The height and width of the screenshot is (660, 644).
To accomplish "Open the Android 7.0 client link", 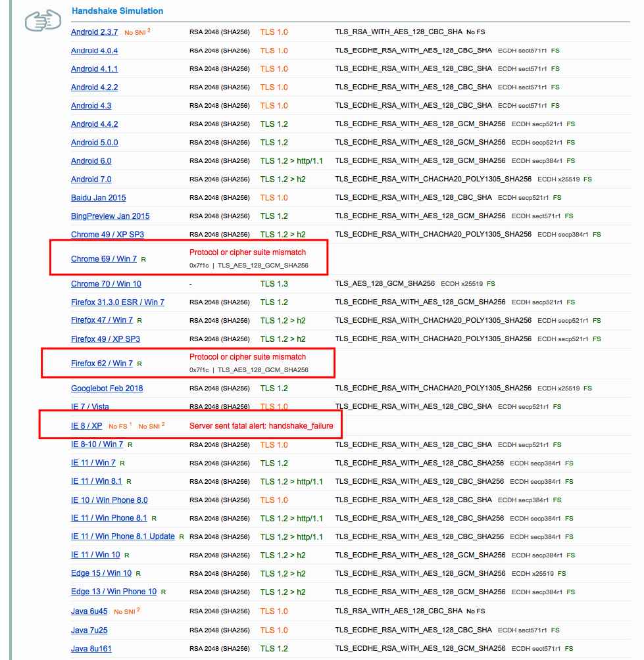I will (x=91, y=179).
